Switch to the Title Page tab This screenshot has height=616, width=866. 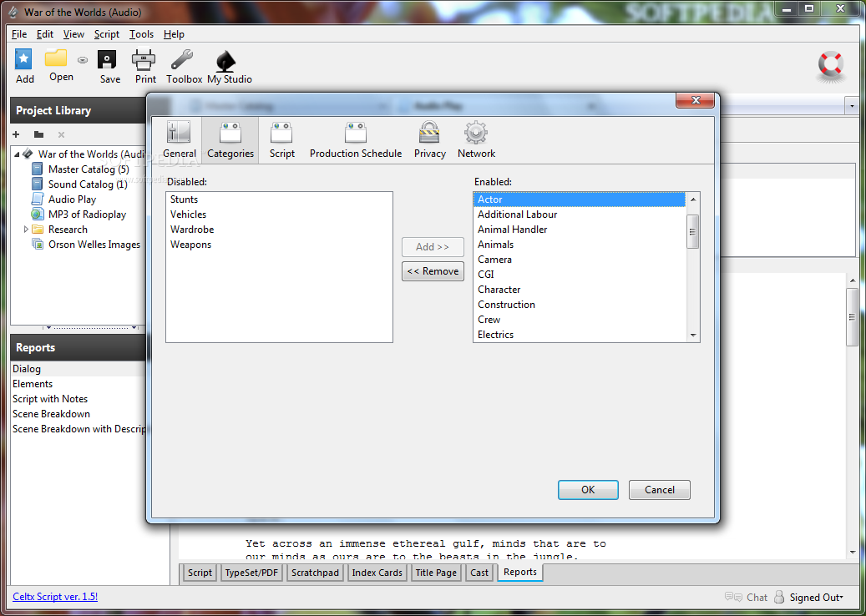coord(436,573)
